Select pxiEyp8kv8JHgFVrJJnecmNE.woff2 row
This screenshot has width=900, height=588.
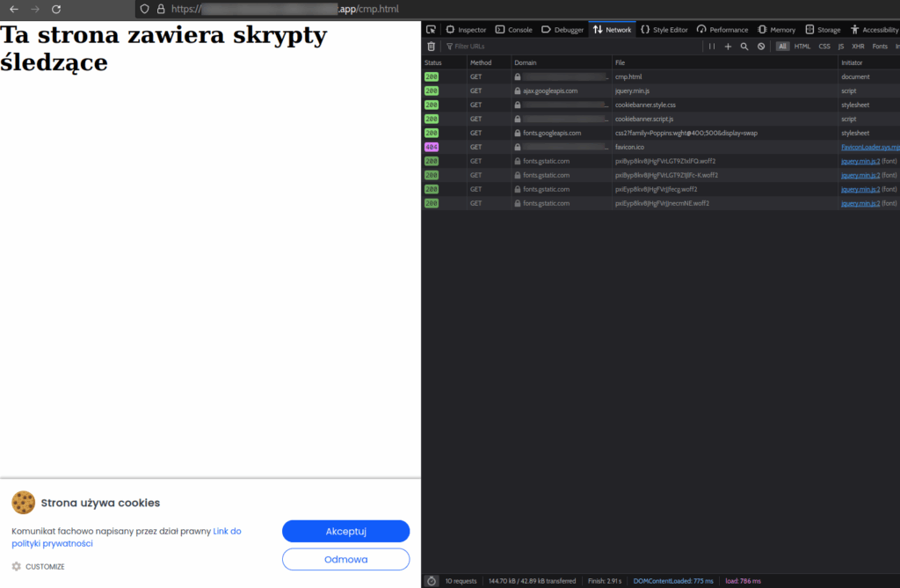661,203
